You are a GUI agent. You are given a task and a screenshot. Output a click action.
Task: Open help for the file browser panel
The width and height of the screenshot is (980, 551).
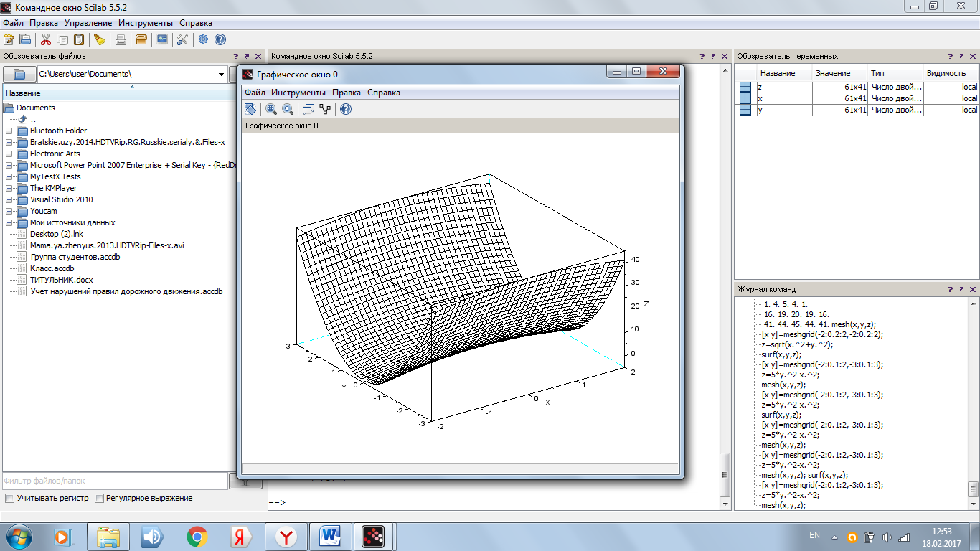[x=235, y=56]
